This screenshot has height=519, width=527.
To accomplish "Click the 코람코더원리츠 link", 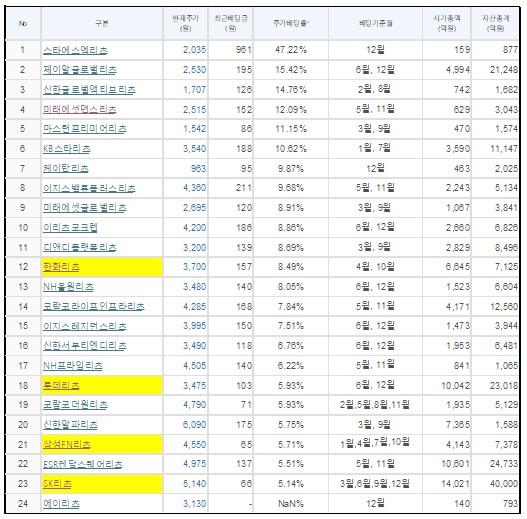I will point(75,405).
